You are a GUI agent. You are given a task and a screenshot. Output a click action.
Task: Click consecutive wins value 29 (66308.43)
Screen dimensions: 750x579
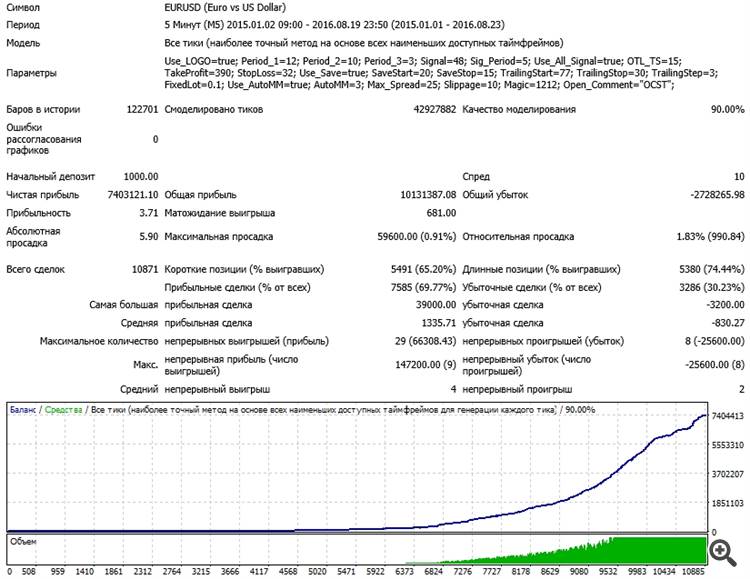tap(426, 341)
